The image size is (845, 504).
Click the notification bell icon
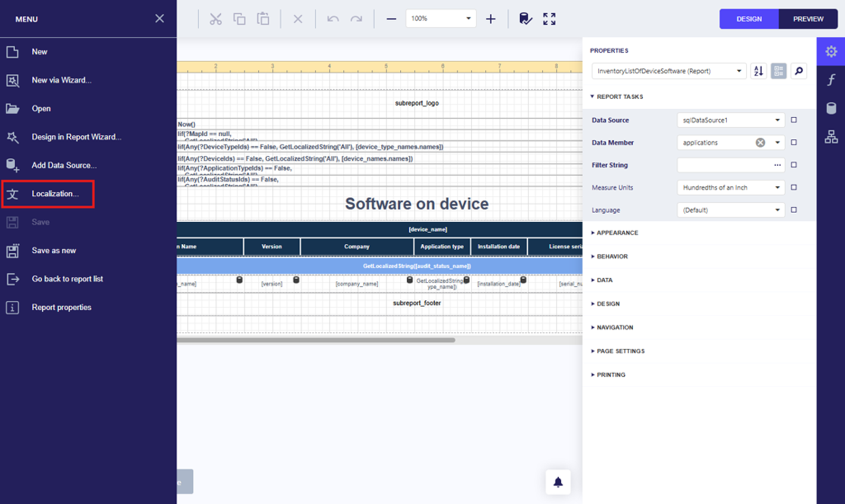click(x=558, y=482)
